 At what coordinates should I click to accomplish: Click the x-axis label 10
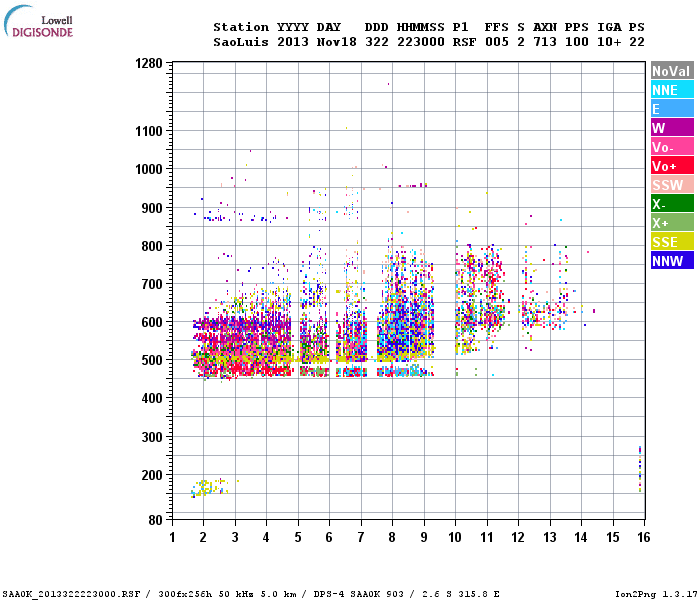[455, 537]
